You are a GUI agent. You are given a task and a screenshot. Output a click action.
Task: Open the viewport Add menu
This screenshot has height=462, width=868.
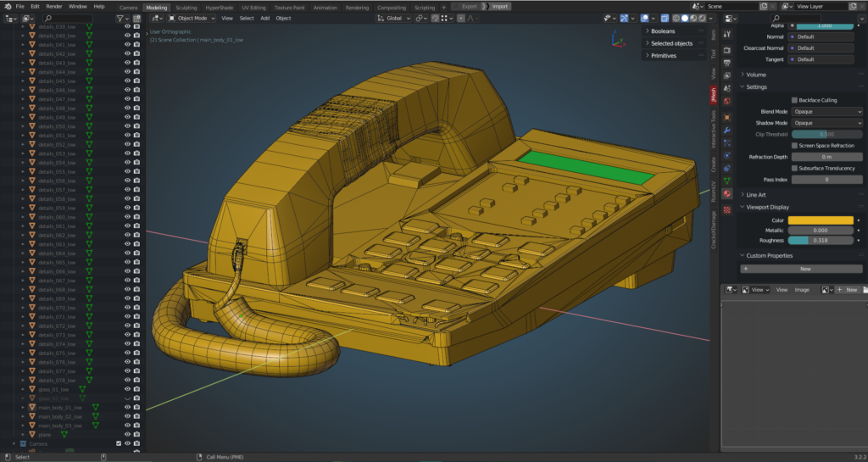[x=265, y=19]
